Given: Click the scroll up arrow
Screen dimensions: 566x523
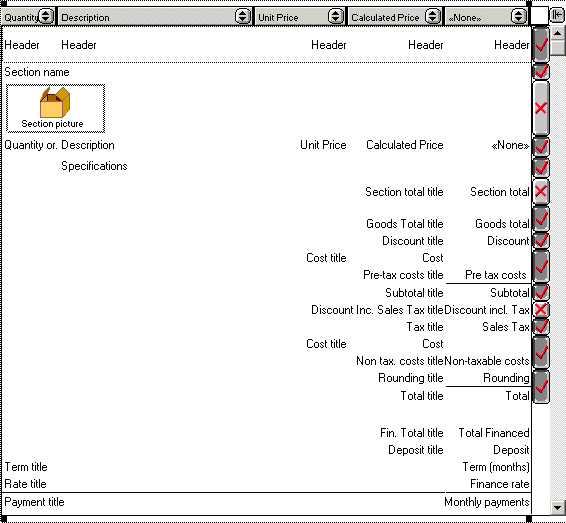Looking at the screenshot, I should 558,34.
